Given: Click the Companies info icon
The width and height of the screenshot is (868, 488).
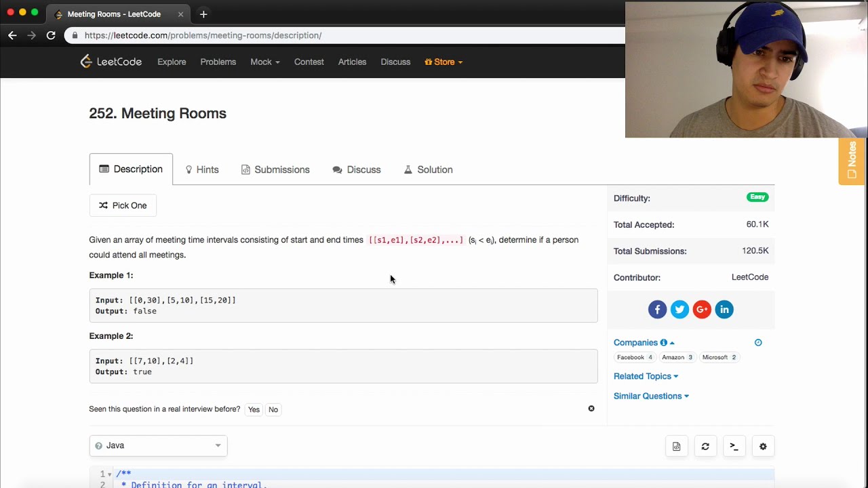Looking at the screenshot, I should 664,342.
